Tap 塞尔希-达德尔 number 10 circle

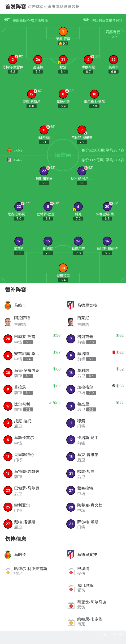94,94
